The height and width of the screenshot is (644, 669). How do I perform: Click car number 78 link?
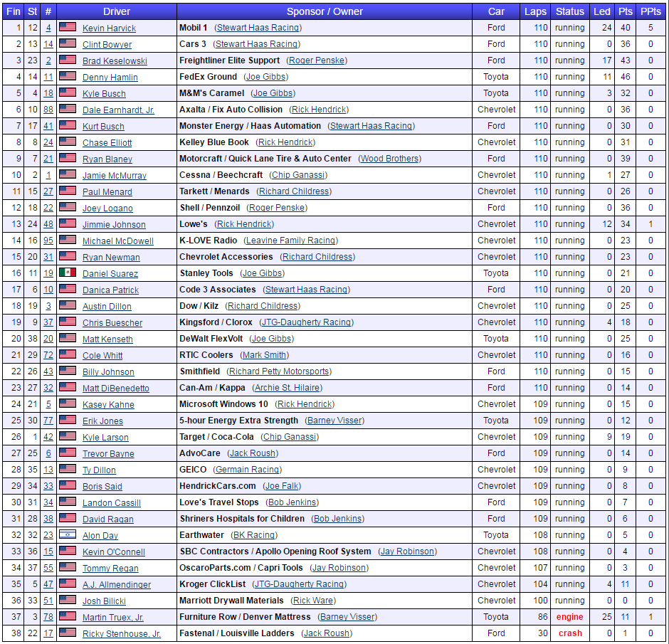click(x=48, y=617)
